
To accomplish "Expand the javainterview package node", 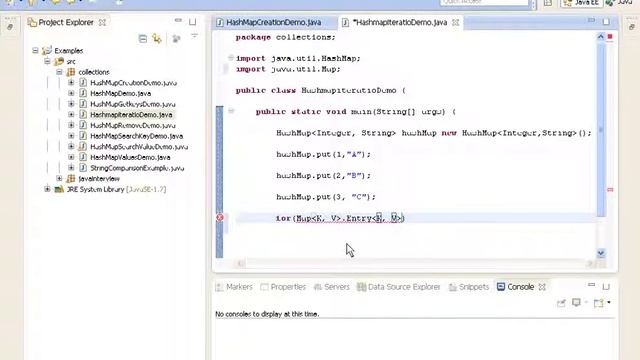I will tap(59, 178).
